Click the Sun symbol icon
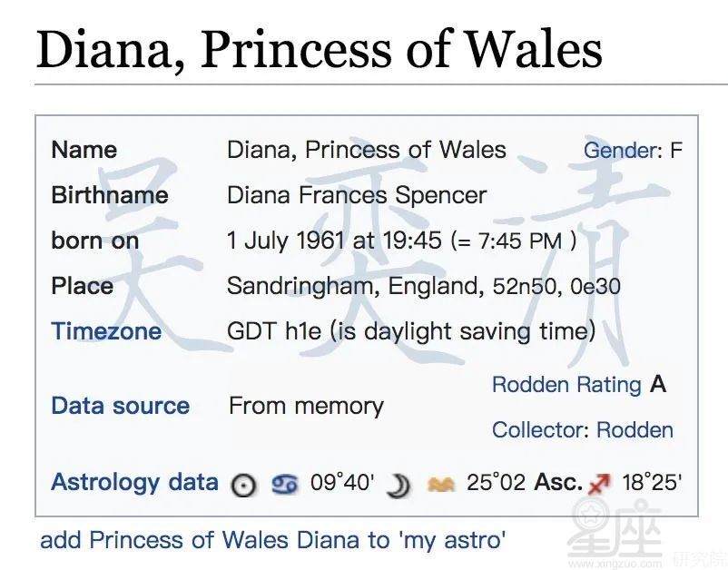 (x=243, y=486)
